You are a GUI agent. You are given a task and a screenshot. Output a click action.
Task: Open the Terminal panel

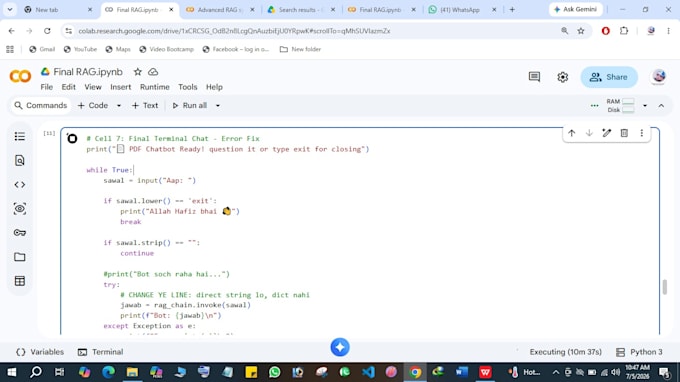click(101, 352)
